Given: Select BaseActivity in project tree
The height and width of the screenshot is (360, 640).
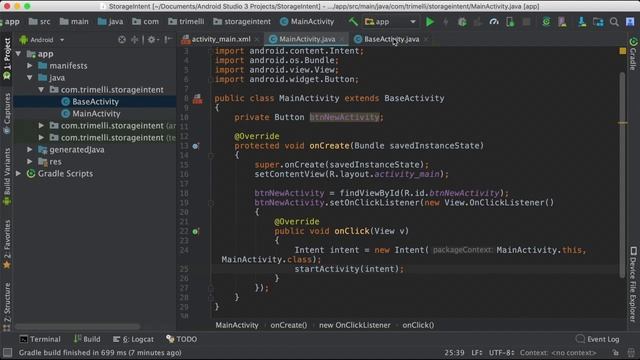Looking at the screenshot, I should point(95,102).
